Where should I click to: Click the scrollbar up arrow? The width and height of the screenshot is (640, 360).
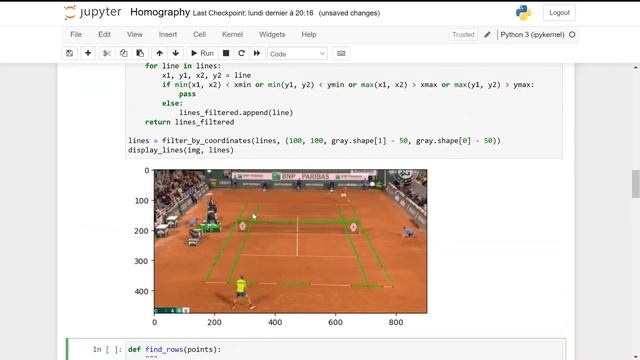tap(636, 67)
